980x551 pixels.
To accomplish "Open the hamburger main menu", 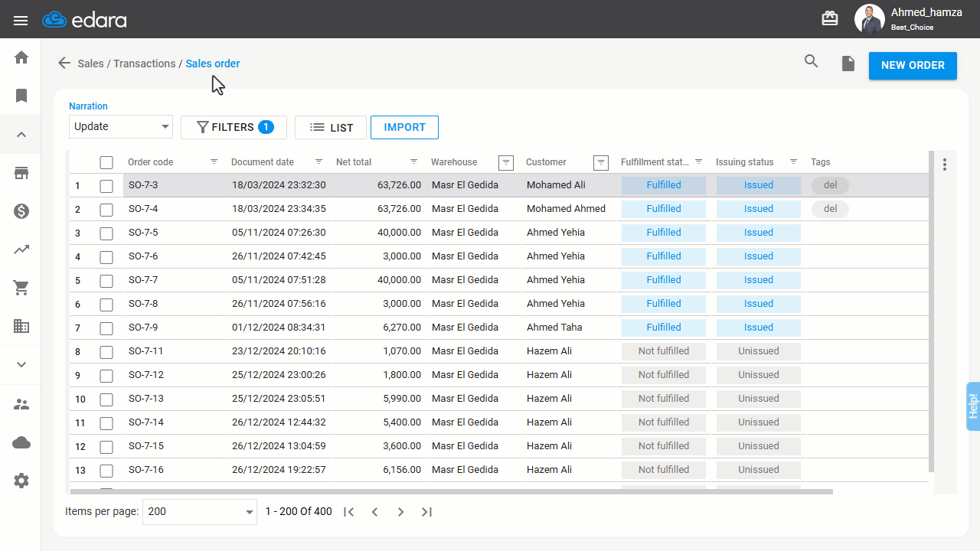I will (x=21, y=20).
